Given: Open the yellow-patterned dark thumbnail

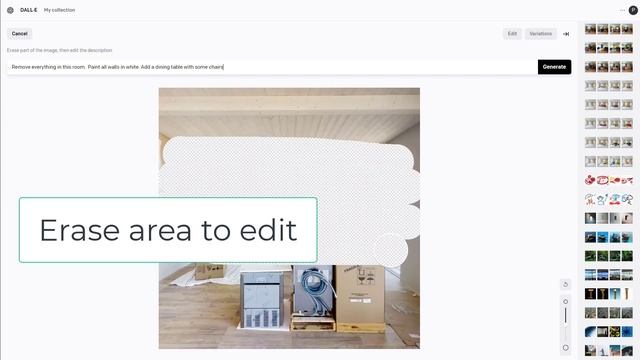Looking at the screenshot, I should coord(615,331).
